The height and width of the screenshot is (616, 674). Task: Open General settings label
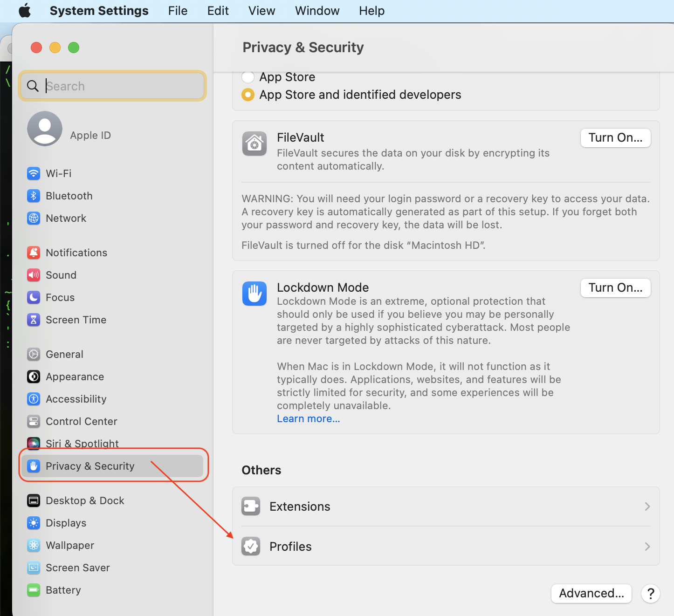64,354
